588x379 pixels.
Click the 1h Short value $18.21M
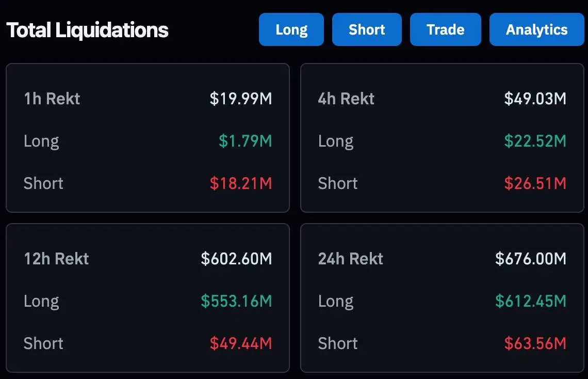[240, 183]
